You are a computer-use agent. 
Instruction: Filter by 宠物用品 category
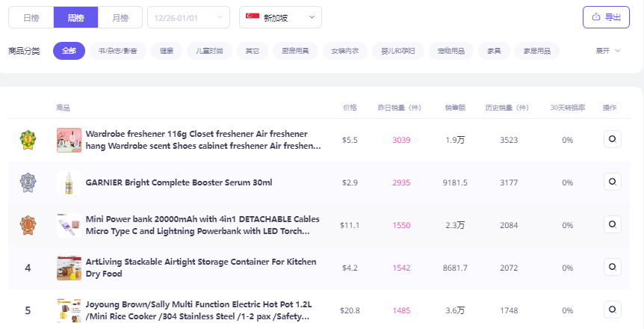pyautogui.click(x=451, y=51)
